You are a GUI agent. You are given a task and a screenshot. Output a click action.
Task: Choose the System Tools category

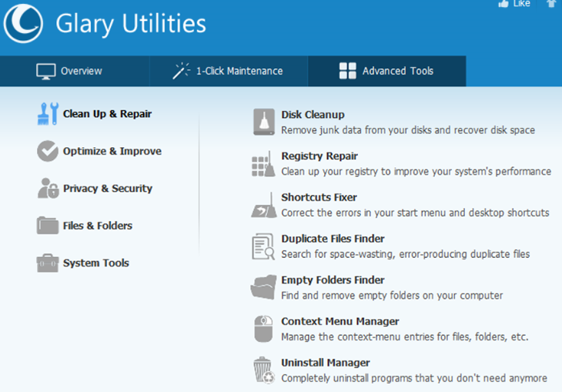click(83, 263)
